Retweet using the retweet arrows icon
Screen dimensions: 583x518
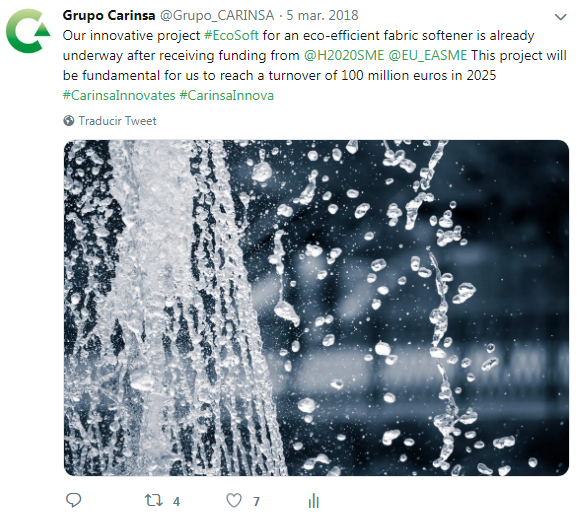click(x=154, y=501)
